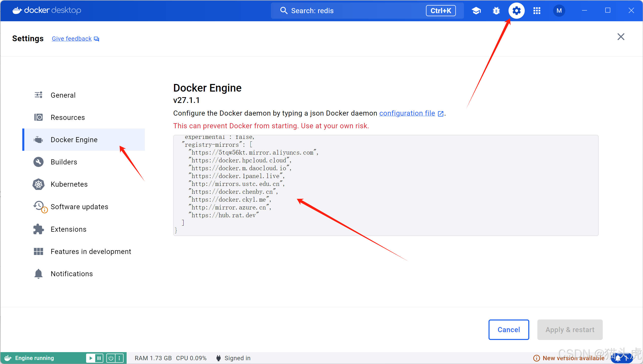Select the Resources settings icon
This screenshot has width=643, height=364.
point(39,117)
